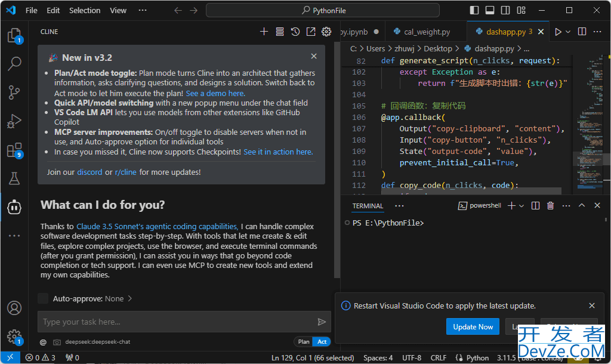Open Source Control view in activity bar
Viewport: 611px width, 364px height.
pyautogui.click(x=14, y=92)
